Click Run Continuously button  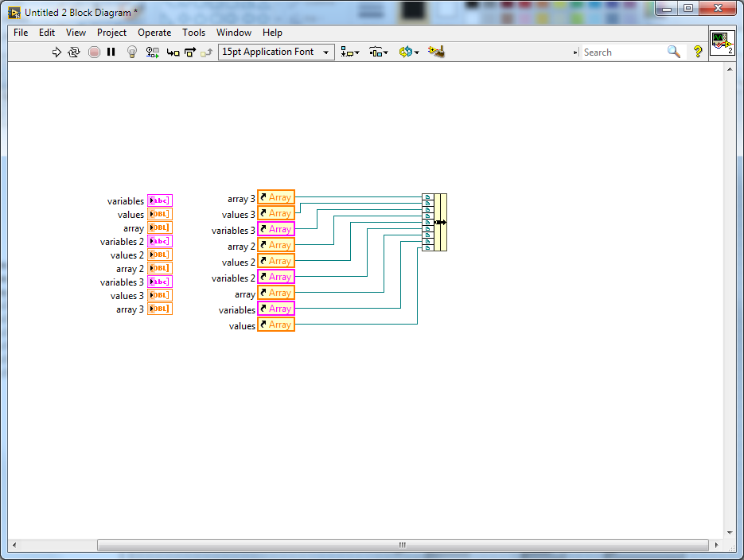pos(74,52)
